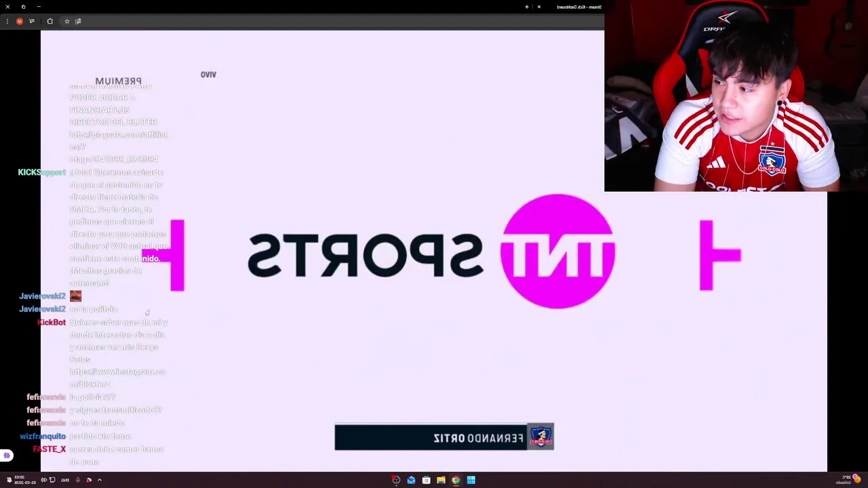
Task: Open File Explorer from the taskbar
Action: (x=441, y=480)
